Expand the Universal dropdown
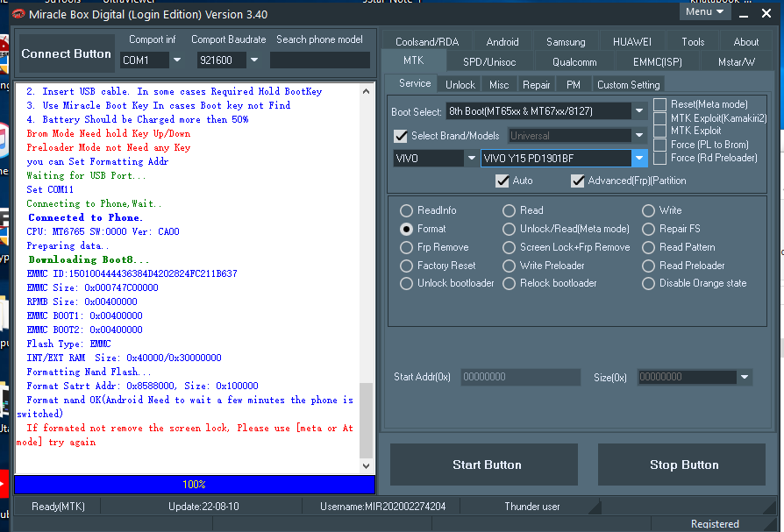This screenshot has width=784, height=532. (x=639, y=135)
